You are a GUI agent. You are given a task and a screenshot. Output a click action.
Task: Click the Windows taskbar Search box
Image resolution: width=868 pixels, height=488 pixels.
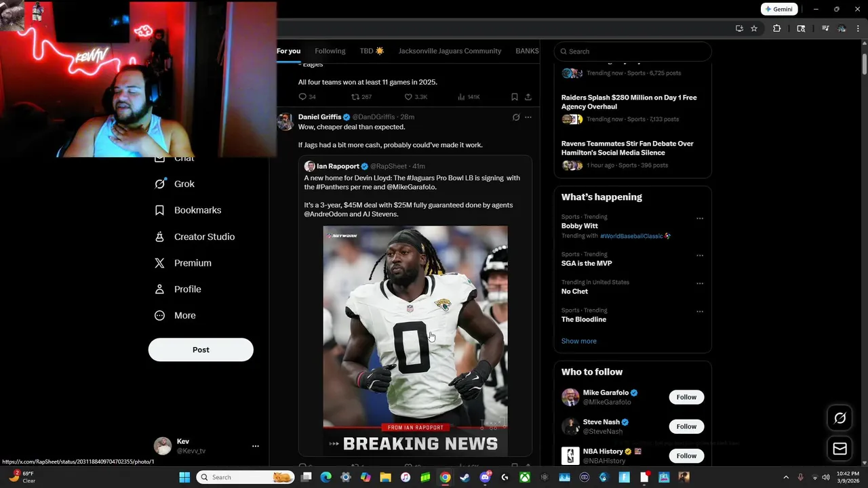click(x=245, y=477)
